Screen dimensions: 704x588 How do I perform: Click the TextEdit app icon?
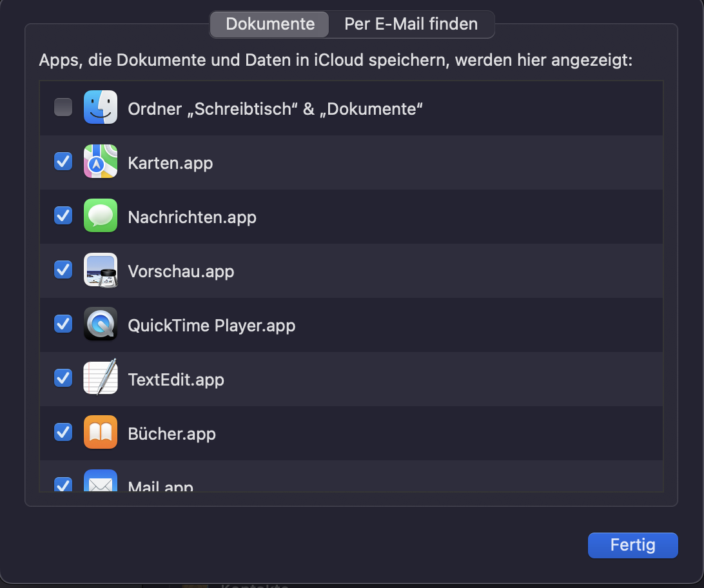click(x=101, y=378)
